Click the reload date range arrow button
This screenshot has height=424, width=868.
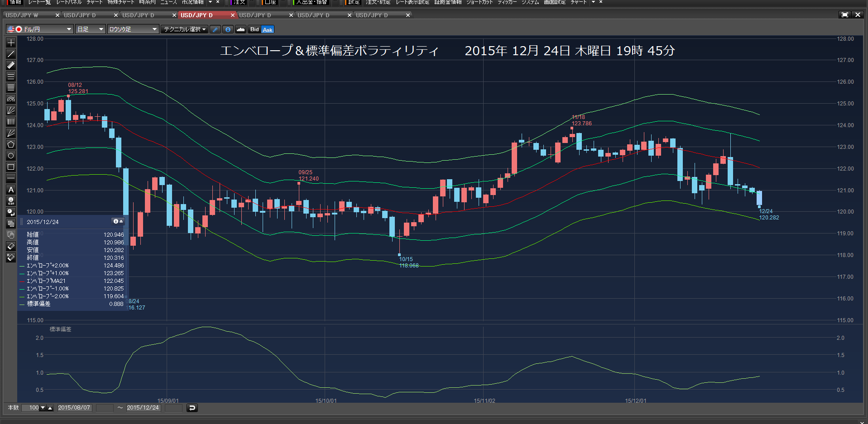click(192, 408)
